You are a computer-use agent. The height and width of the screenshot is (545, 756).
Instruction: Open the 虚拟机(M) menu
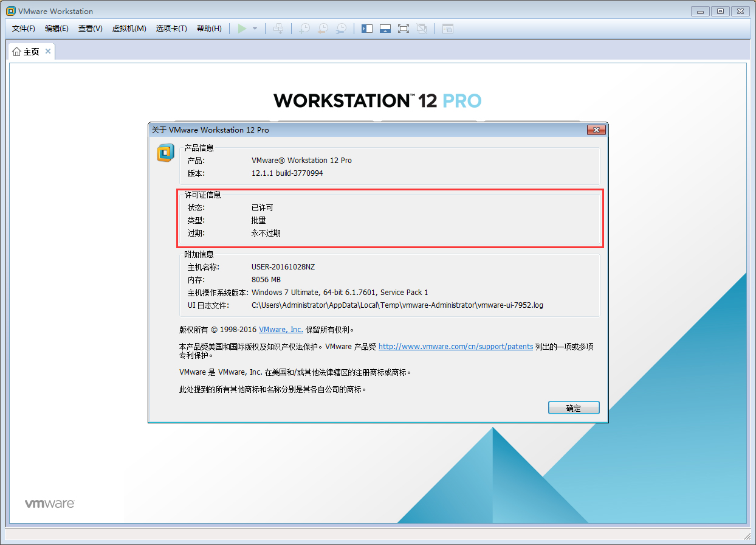point(129,28)
